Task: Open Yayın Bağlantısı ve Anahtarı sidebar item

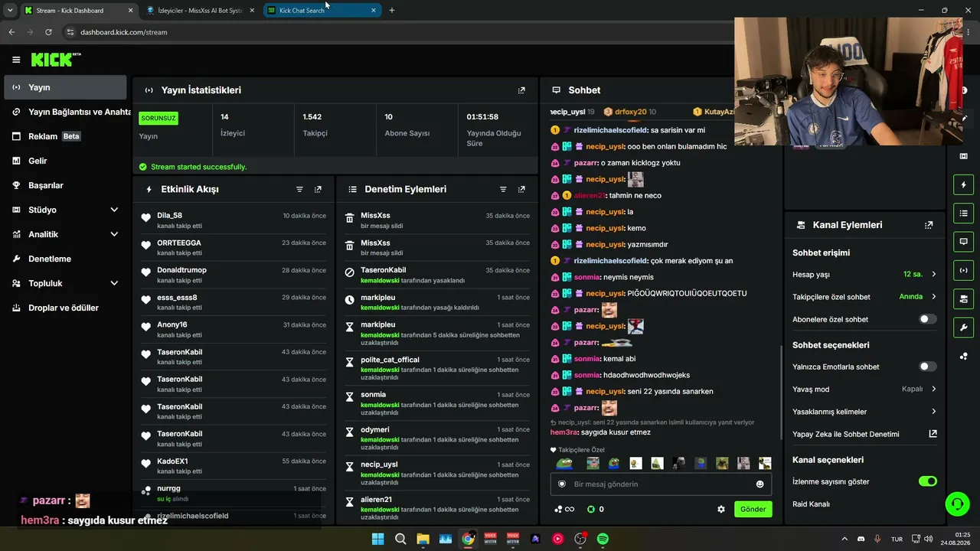Action: pos(65,112)
